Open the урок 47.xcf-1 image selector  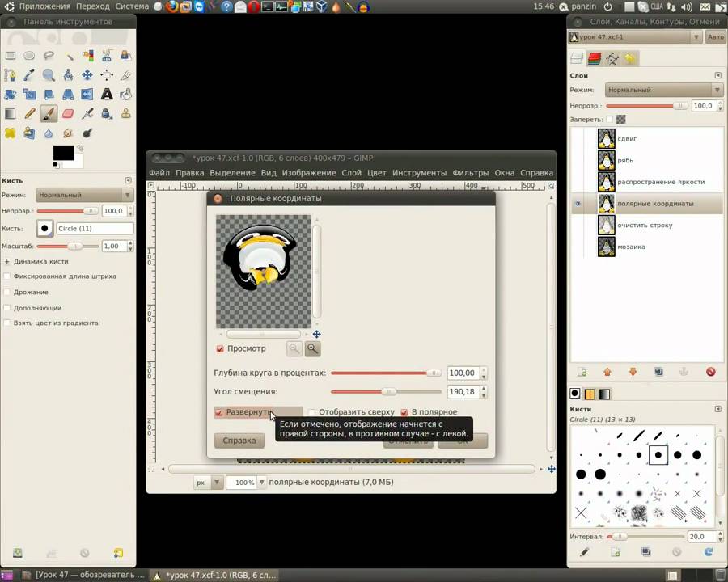point(635,37)
